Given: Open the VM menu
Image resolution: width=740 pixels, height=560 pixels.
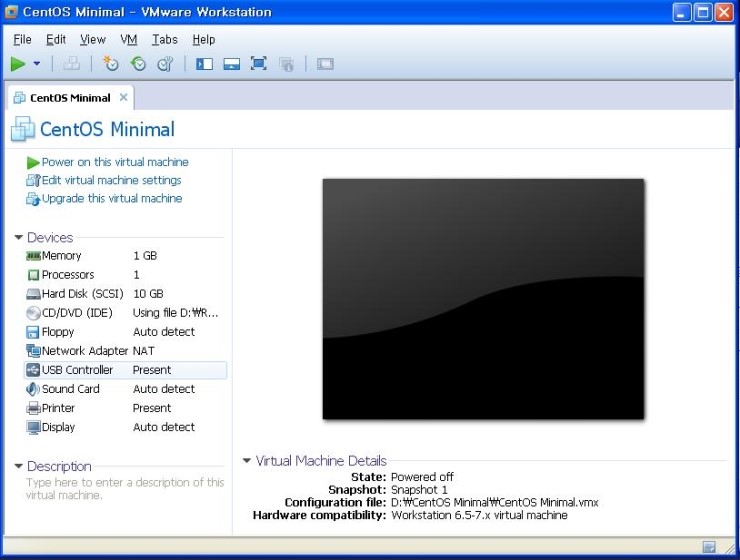Looking at the screenshot, I should 128,40.
